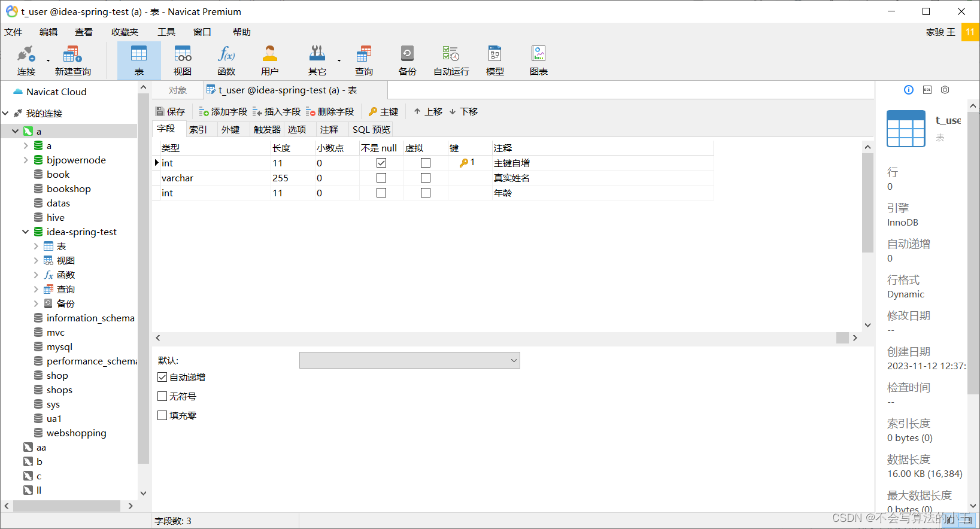This screenshot has width=980, height=529.
Task: Select connection aa in the tree
Action: click(41, 447)
